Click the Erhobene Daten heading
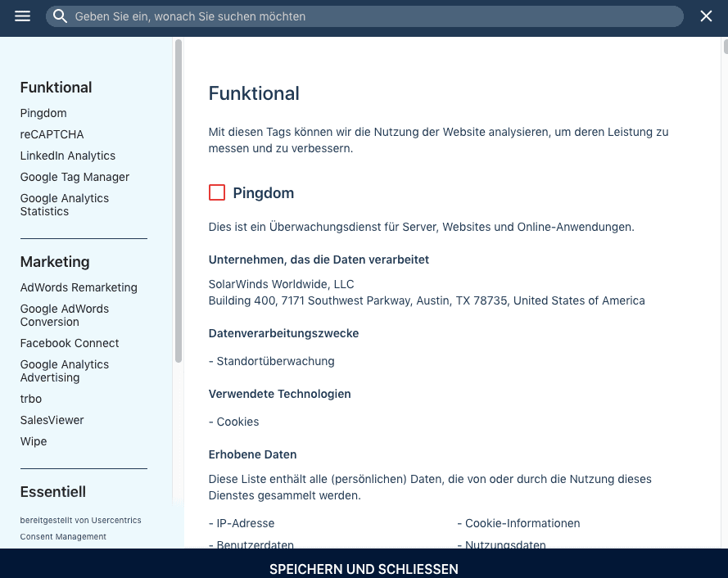 [252, 454]
